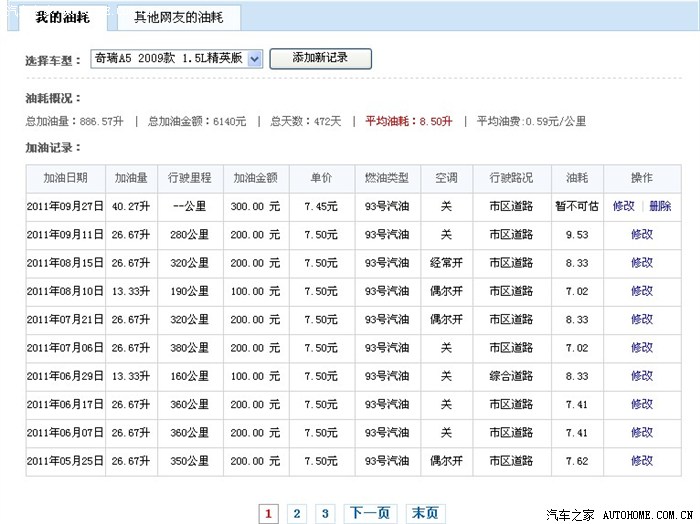Click 删除 for the 2011年09月27日 record
Image resolution: width=700 pixels, height=524 pixels.
click(660, 206)
